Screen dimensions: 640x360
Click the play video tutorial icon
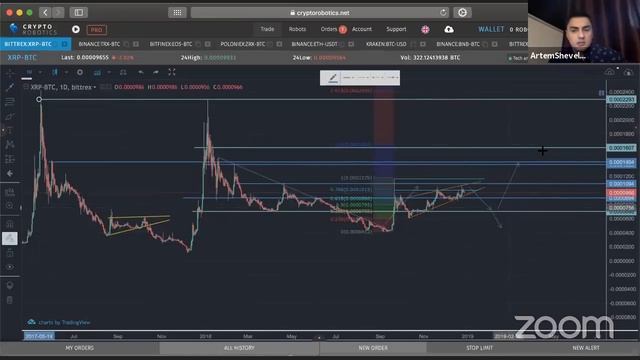[76, 29]
